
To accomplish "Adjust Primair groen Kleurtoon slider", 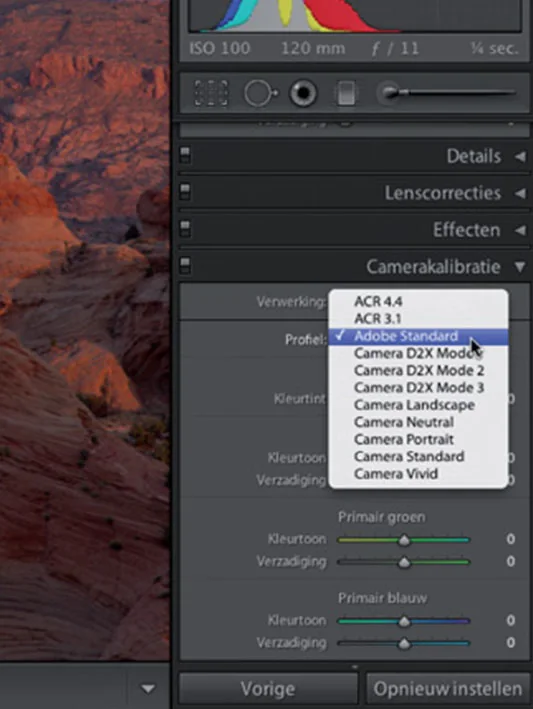I will [x=404, y=540].
